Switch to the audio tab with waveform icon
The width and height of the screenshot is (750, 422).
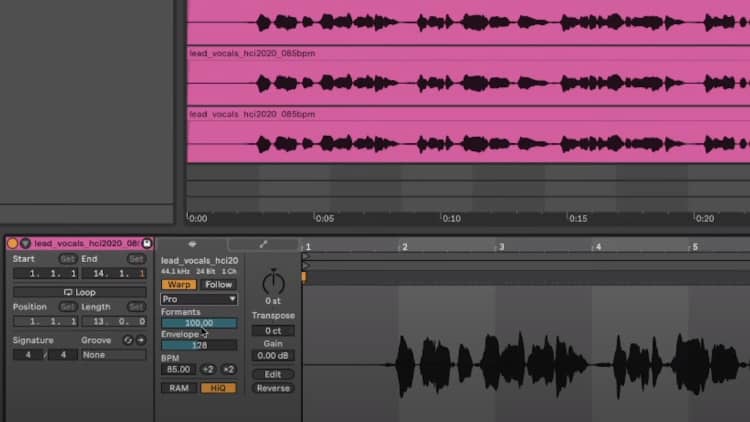pyautogui.click(x=192, y=244)
